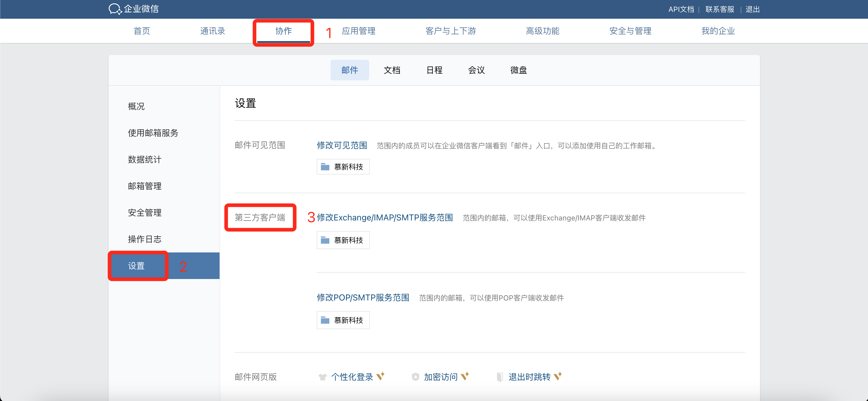This screenshot has width=868, height=401.
Task: Click 退出 at top right
Action: coord(752,9)
